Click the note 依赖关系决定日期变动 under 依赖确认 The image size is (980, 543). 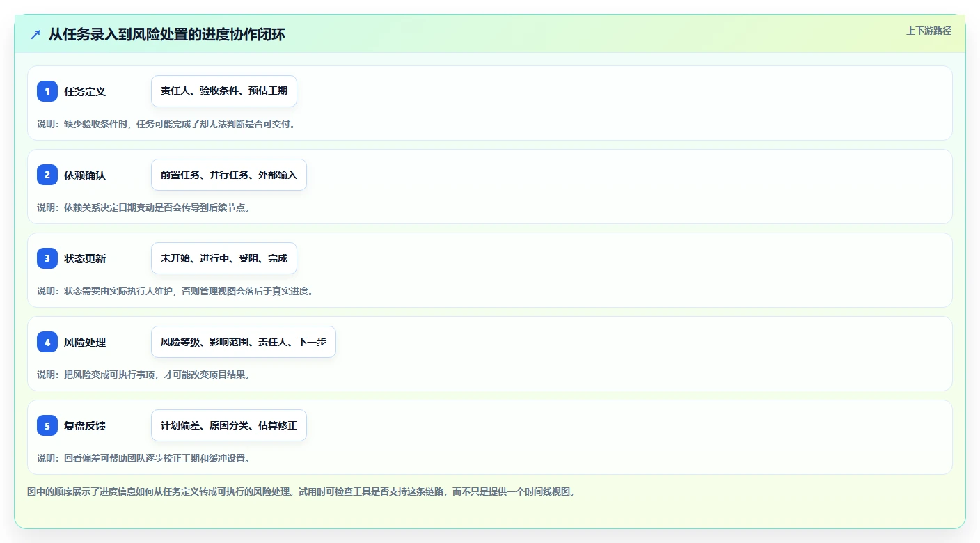coord(143,207)
